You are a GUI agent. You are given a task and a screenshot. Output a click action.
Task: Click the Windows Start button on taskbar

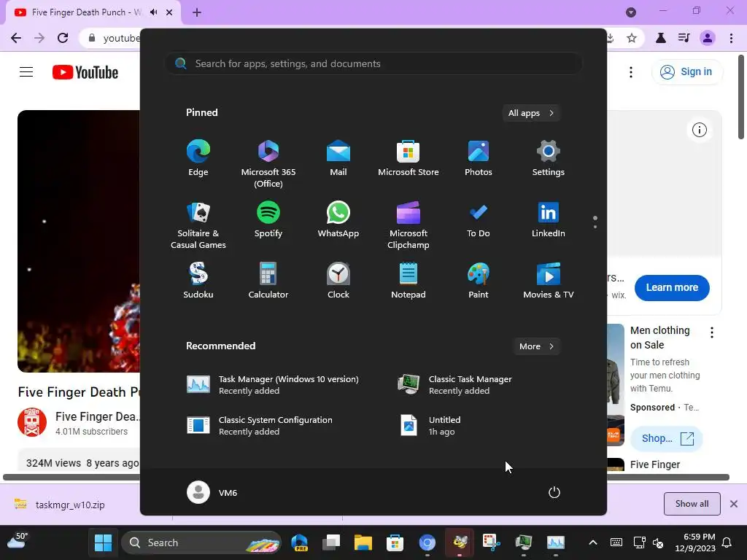103,542
